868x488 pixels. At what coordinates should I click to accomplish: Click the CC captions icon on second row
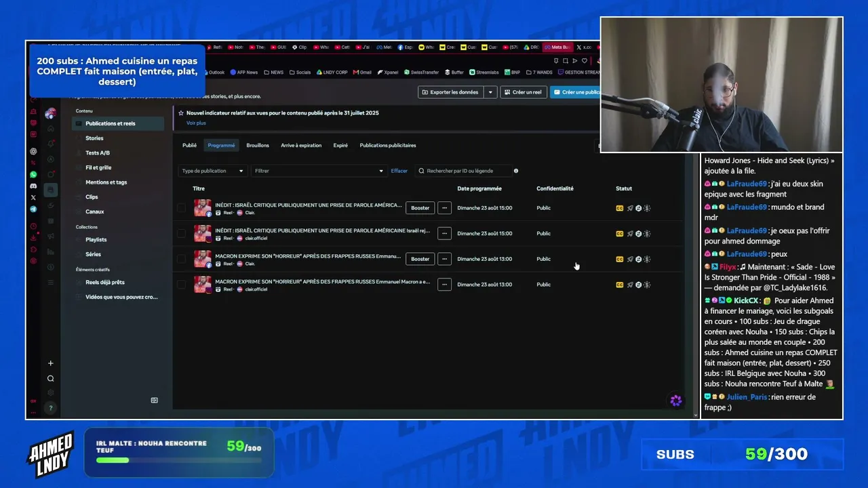click(619, 234)
